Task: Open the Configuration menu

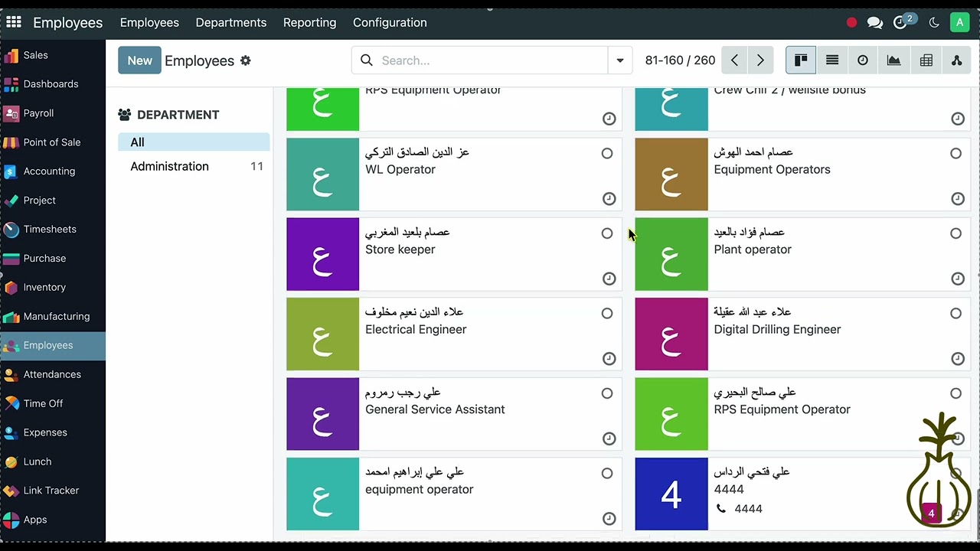Action: coord(390,22)
